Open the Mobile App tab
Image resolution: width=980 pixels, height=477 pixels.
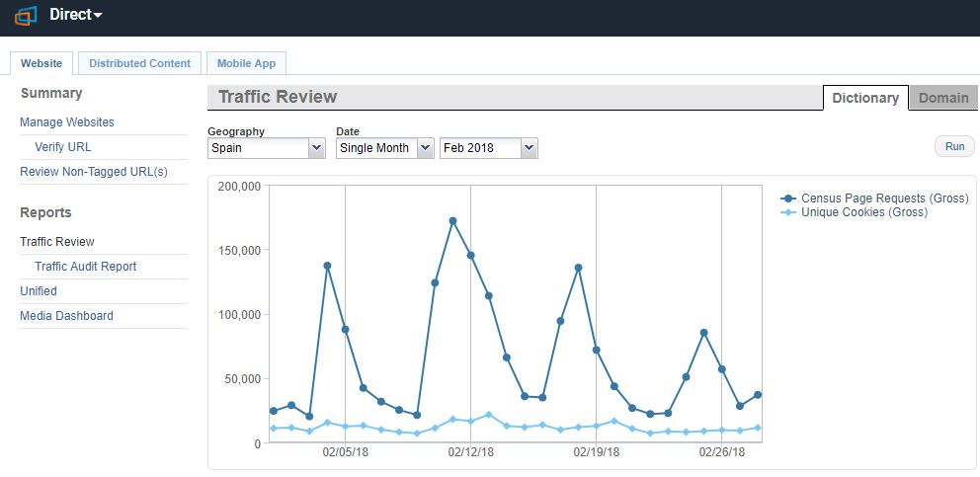point(246,63)
